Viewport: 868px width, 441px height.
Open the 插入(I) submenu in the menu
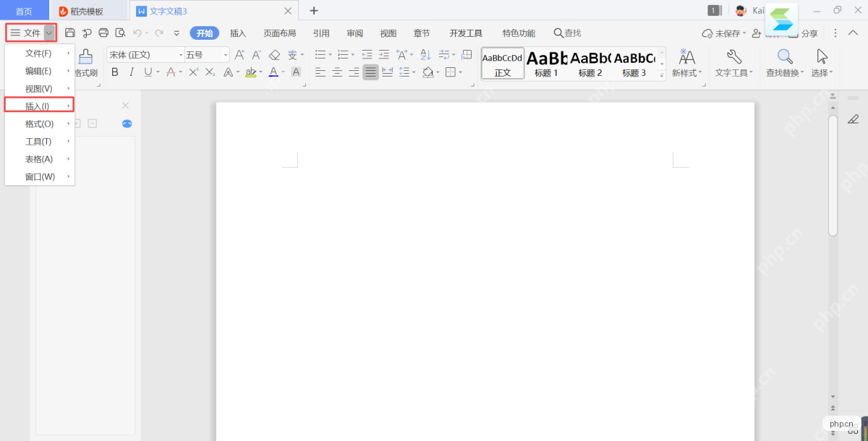(40, 106)
